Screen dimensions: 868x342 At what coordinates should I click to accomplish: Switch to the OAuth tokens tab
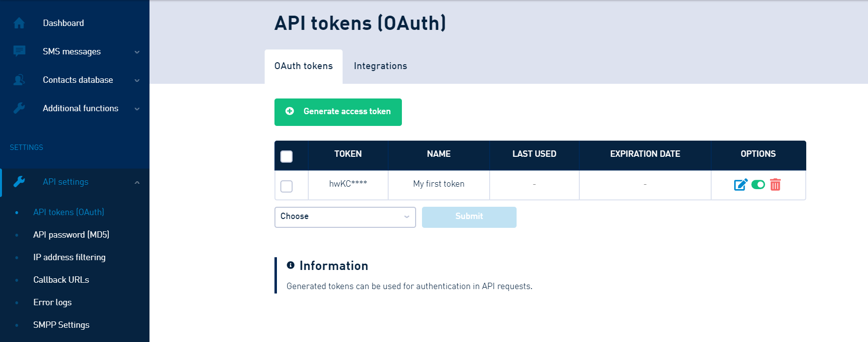303,66
